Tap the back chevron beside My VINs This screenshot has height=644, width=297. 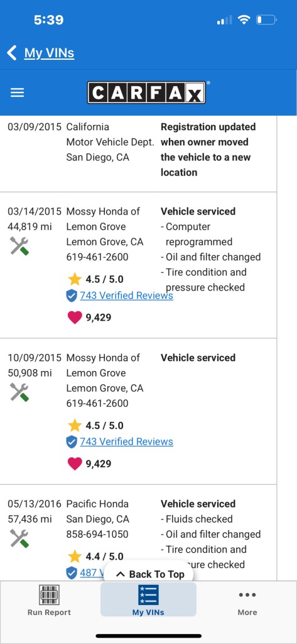[12, 53]
